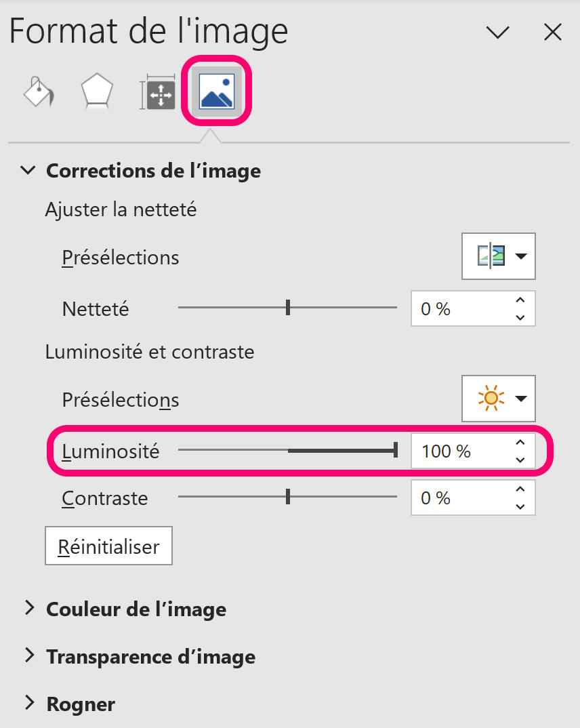Increase Netteté value with up arrow

[520, 300]
